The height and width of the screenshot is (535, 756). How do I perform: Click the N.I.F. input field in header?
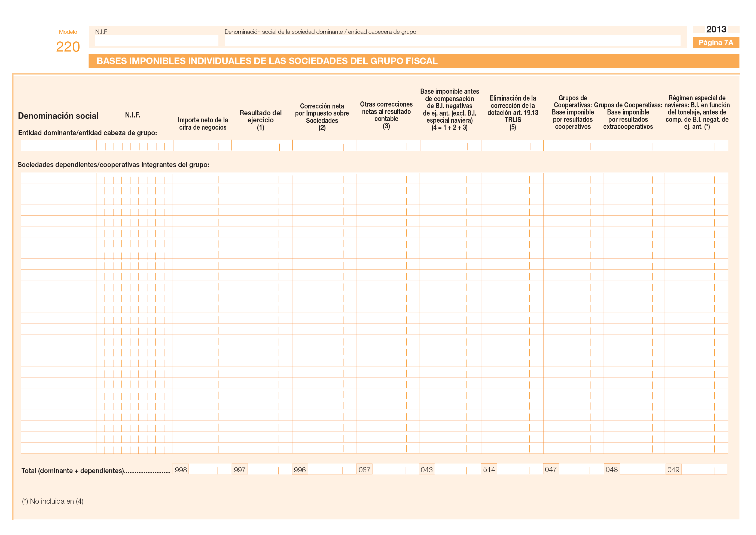(x=156, y=40)
